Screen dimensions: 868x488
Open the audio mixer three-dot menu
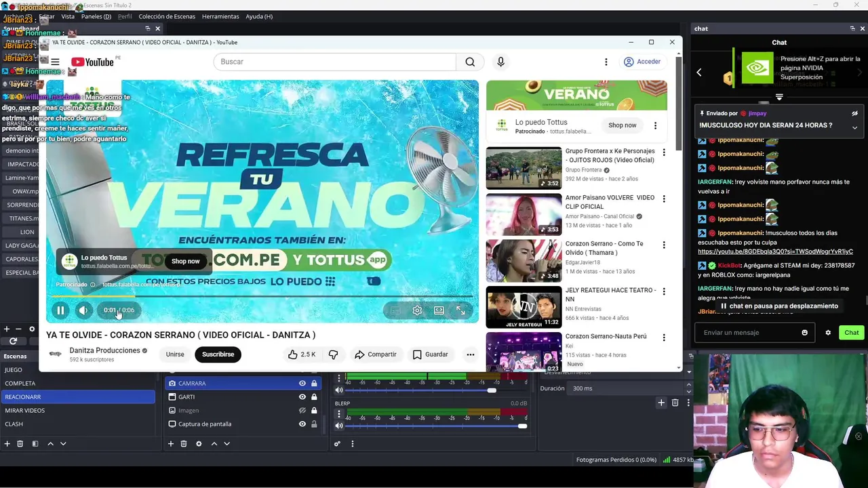pos(352,444)
